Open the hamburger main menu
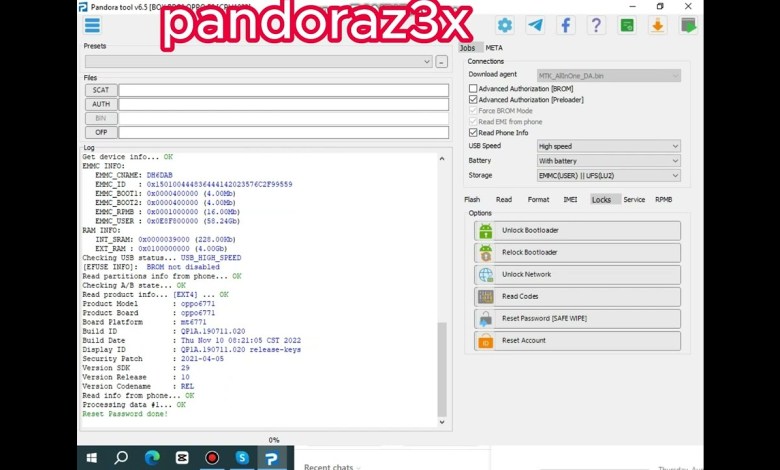This screenshot has height=470, width=780. pos(93,25)
